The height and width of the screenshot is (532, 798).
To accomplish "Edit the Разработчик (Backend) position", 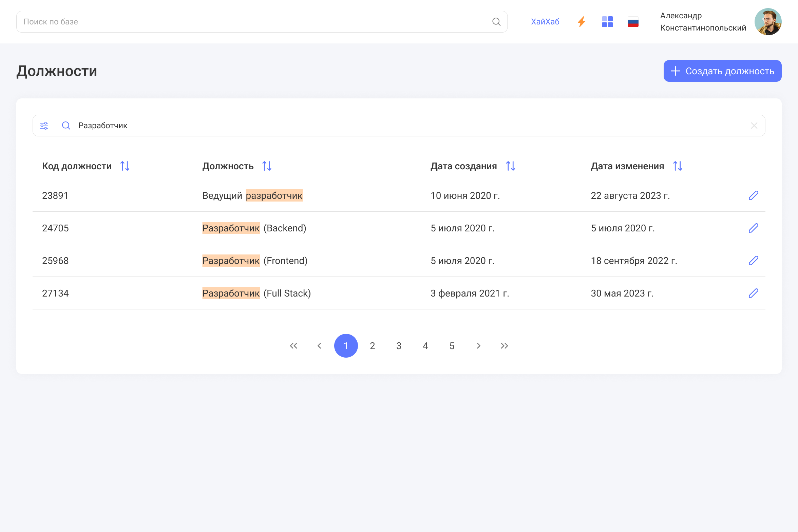I will (x=753, y=228).
